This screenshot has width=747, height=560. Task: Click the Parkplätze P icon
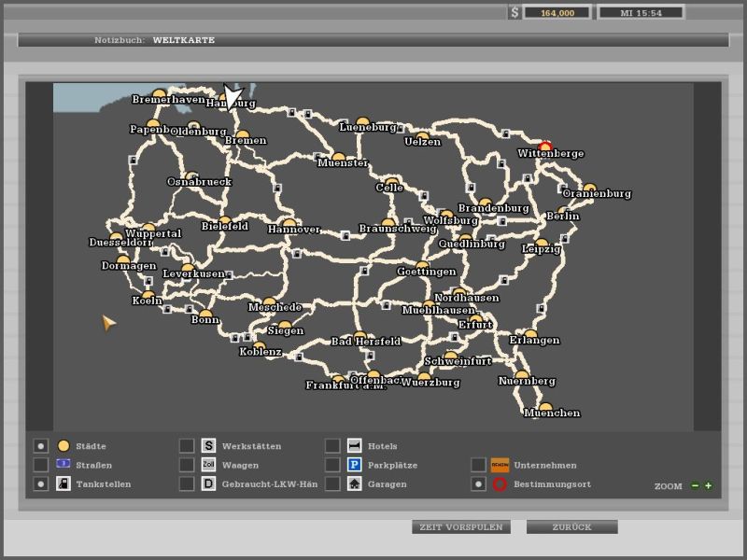tap(355, 465)
